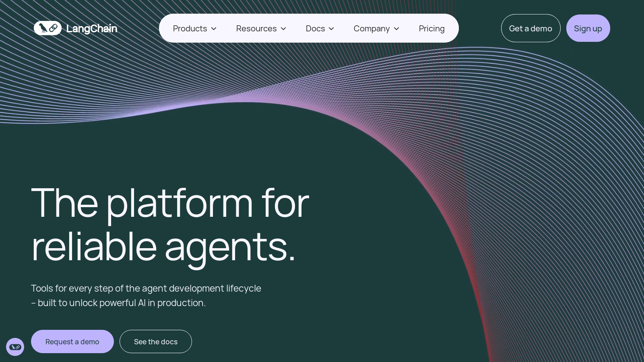Expand the Company chevron arrow

click(x=396, y=29)
